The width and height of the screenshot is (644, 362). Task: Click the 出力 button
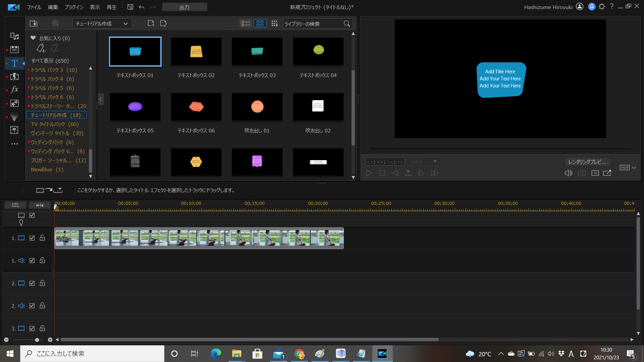click(x=184, y=7)
